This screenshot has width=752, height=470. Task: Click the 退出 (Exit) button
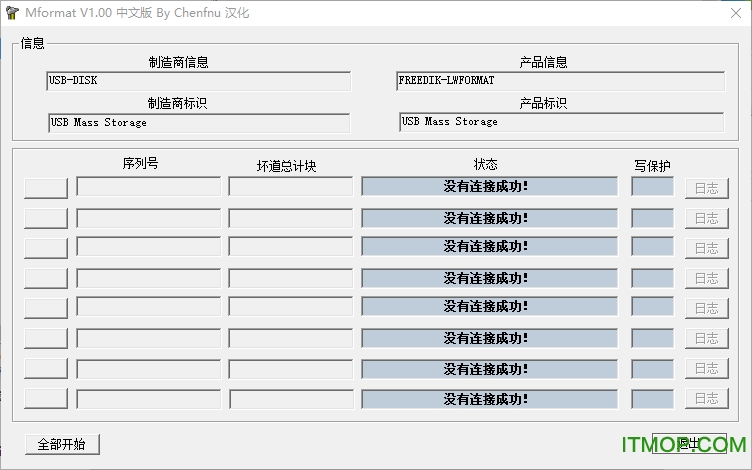689,443
